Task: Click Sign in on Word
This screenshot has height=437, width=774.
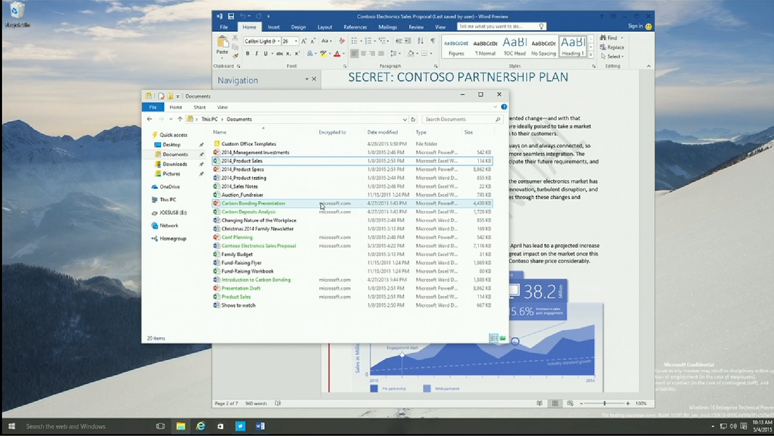Action: [x=635, y=27]
